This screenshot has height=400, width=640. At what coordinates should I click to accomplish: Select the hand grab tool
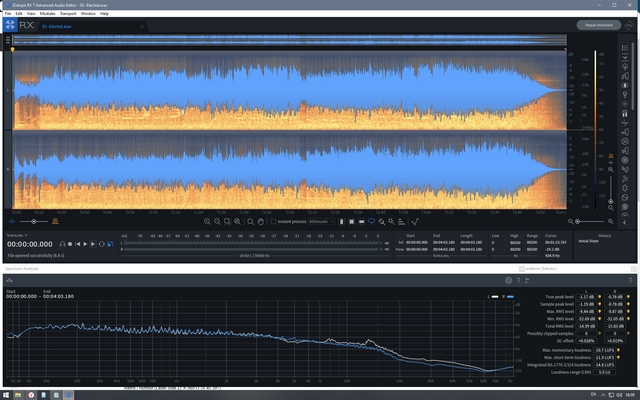tap(259, 221)
